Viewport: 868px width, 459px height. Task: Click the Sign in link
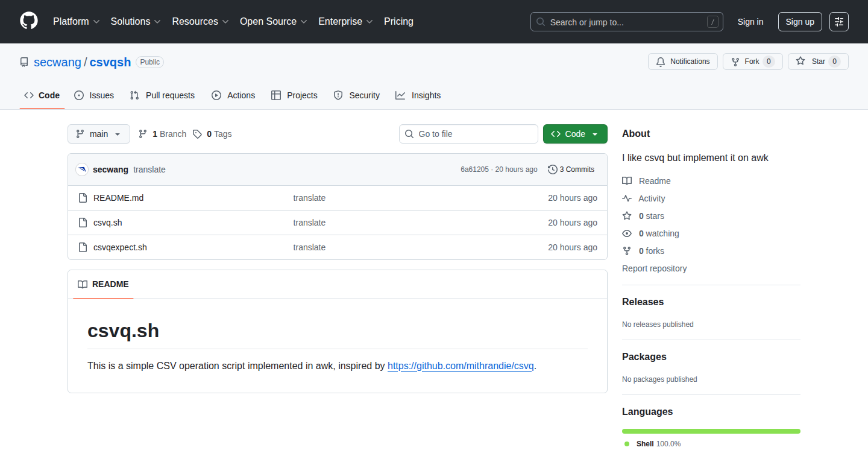(x=750, y=22)
